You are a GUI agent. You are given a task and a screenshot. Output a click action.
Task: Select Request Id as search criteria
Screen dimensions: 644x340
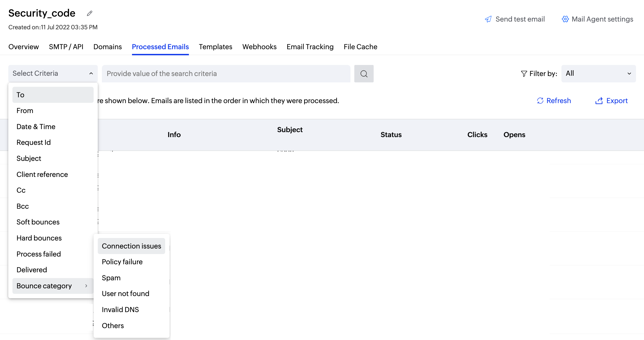coord(34,142)
